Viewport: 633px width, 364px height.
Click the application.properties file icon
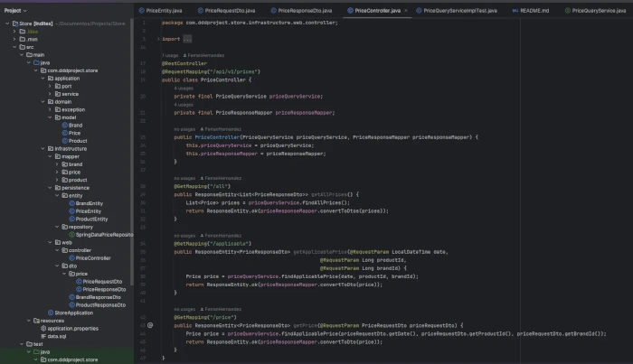43,328
